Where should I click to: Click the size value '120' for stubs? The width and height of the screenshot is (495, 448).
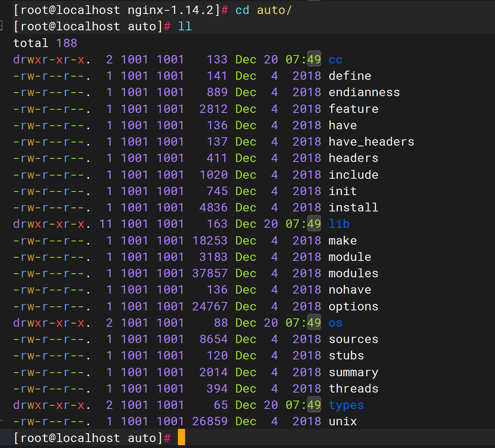pyautogui.click(x=217, y=355)
